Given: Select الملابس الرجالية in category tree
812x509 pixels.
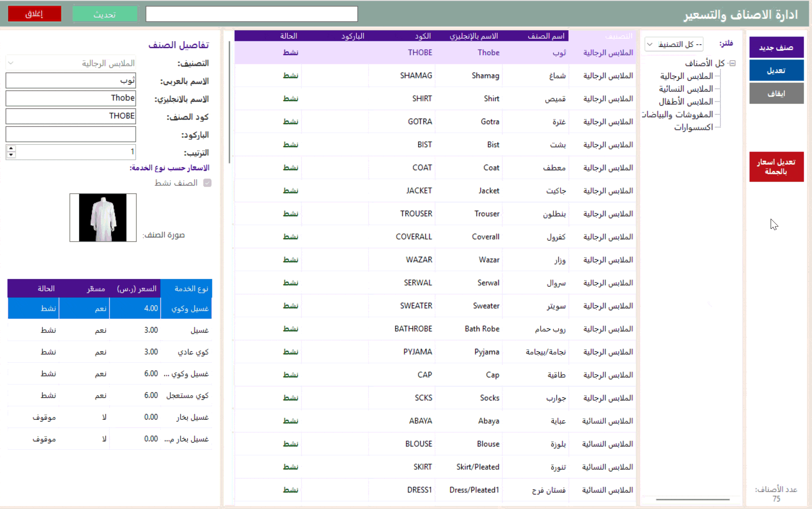Looking at the screenshot, I should (x=687, y=76).
